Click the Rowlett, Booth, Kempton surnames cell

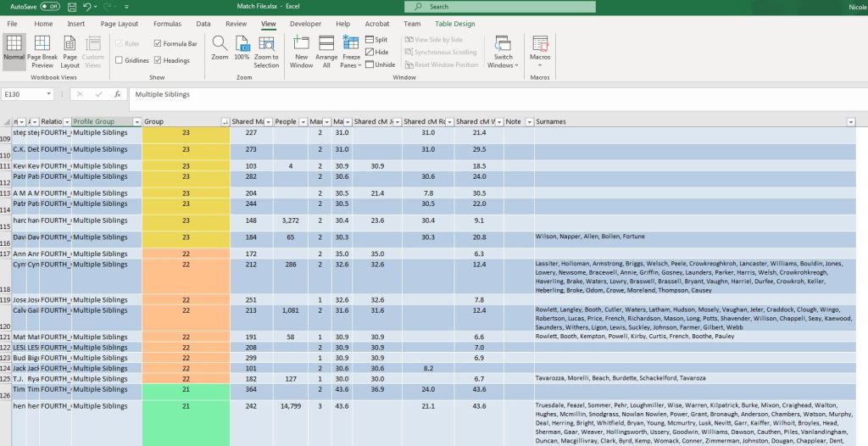point(695,337)
